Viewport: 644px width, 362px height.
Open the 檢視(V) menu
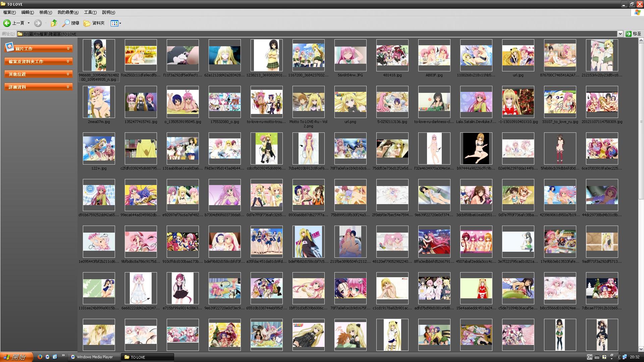(46, 12)
